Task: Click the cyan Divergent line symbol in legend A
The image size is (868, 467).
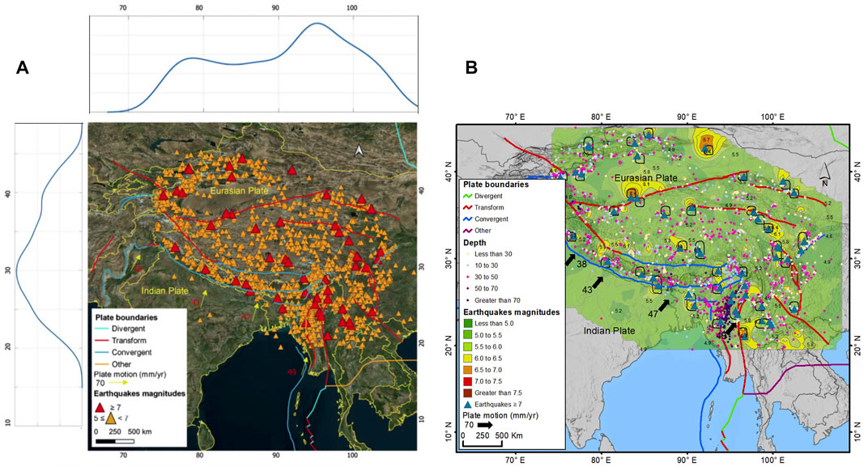Action: point(101,329)
